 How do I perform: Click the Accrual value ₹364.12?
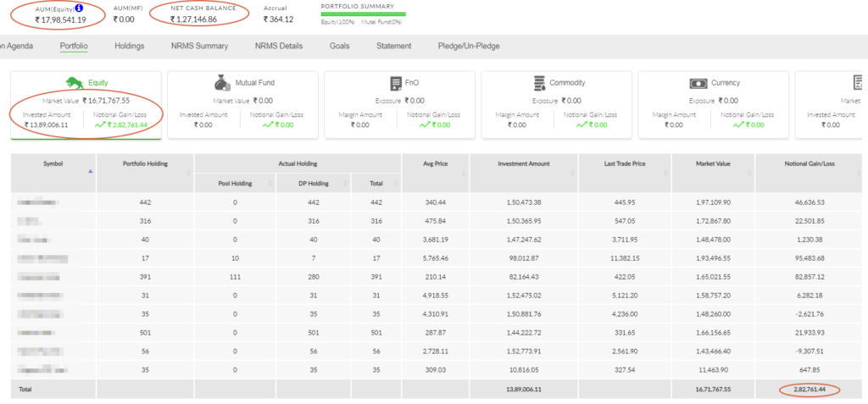[278, 19]
